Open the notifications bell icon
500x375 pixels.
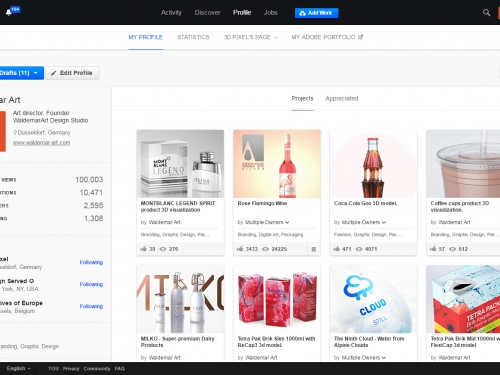[9, 13]
